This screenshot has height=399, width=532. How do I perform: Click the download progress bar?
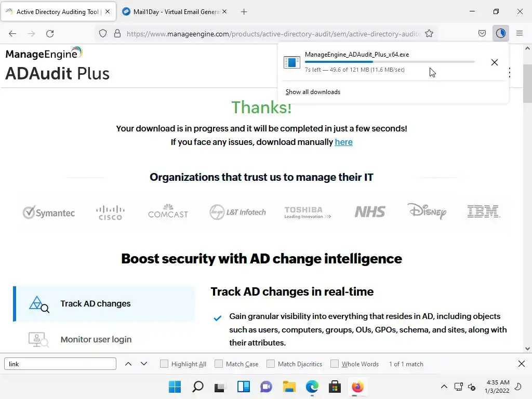(390, 62)
